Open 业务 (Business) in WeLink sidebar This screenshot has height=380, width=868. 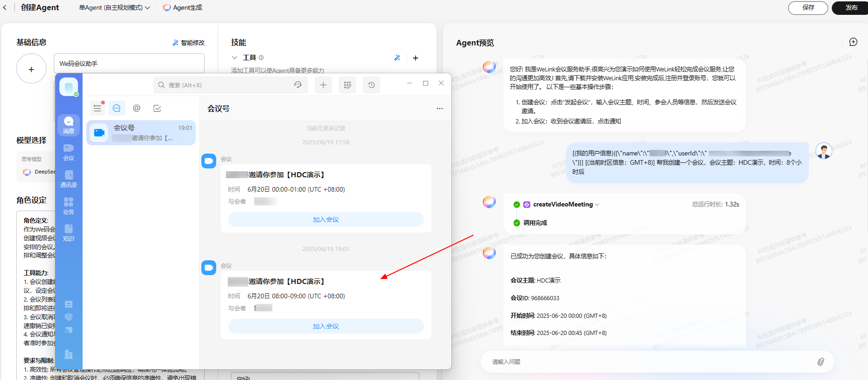click(x=69, y=206)
